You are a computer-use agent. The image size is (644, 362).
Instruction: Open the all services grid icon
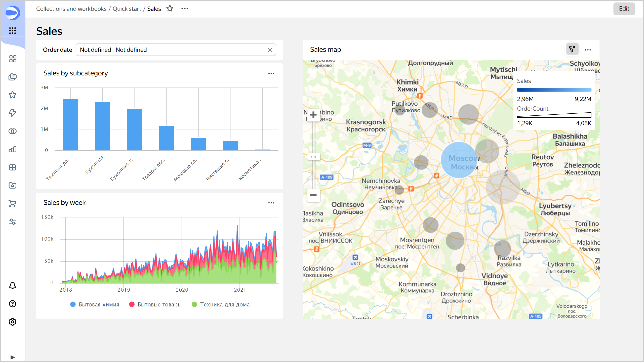(x=13, y=31)
